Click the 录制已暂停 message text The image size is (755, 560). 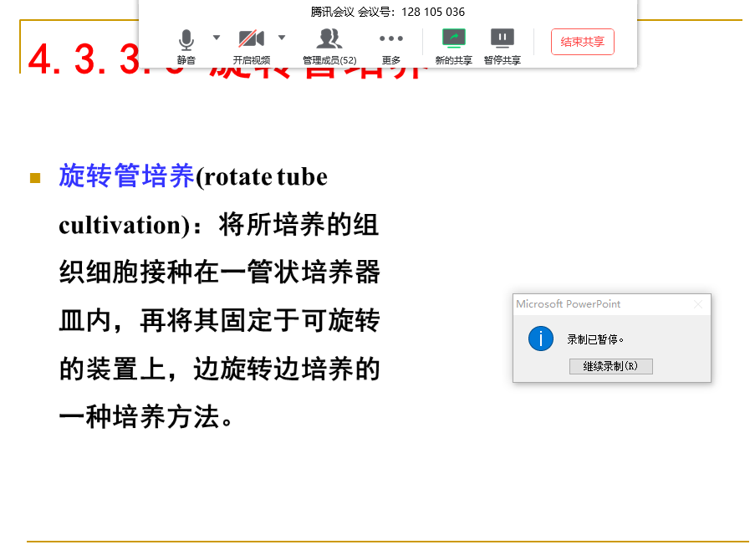point(595,339)
